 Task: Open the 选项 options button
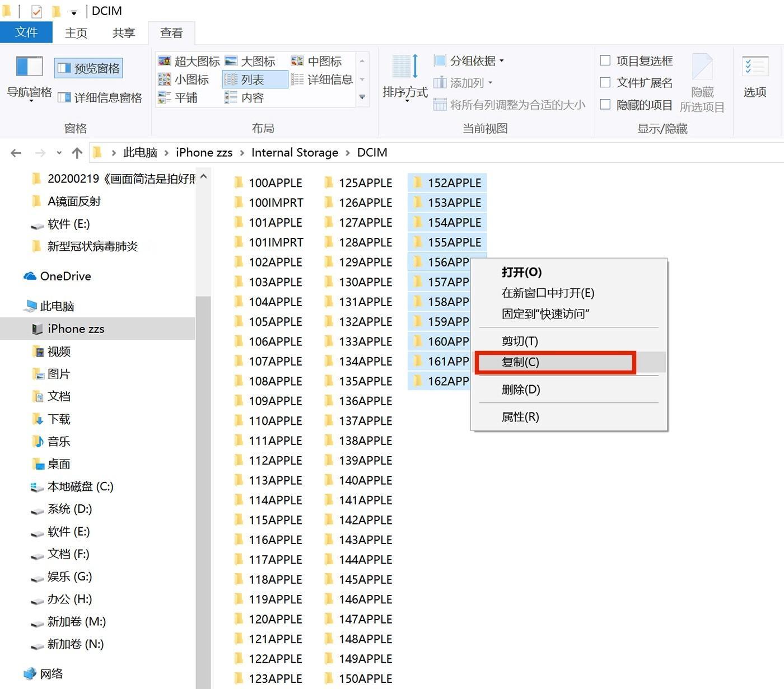[x=754, y=77]
